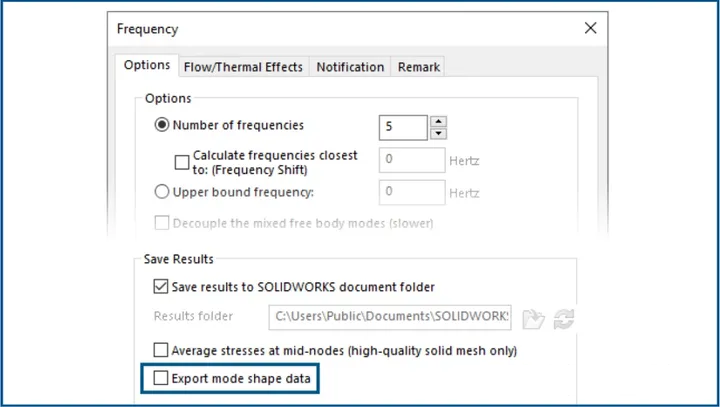
Task: Click the Frequency dialog title
Action: point(147,29)
